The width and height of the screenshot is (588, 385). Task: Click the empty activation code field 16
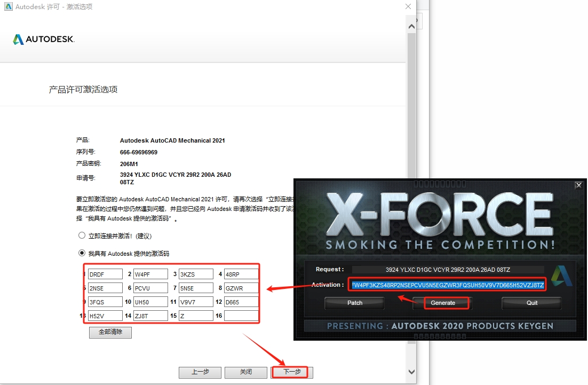[x=242, y=316]
